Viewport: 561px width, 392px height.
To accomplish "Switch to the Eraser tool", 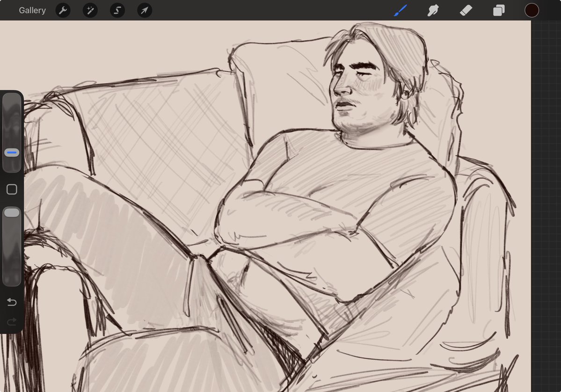I will [466, 10].
